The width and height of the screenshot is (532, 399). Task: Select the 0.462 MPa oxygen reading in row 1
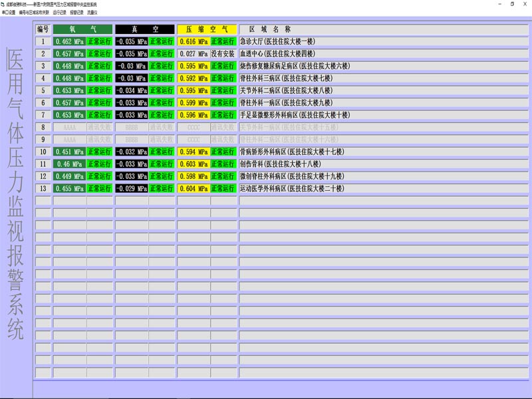tap(69, 42)
